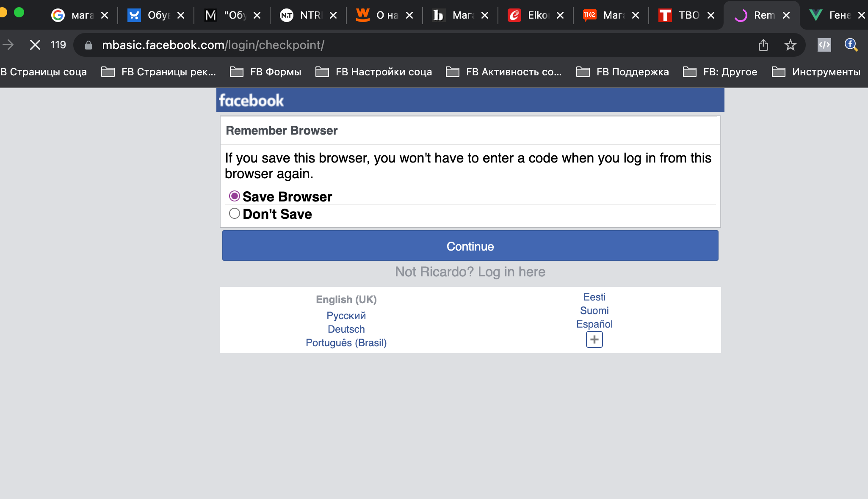868x499 pixels.
Task: Bookmark page with the star icon
Action: click(790, 45)
